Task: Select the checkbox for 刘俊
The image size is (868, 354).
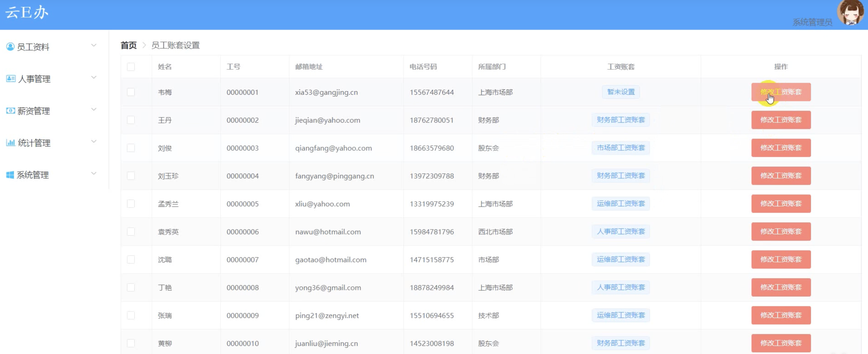Action: (x=131, y=148)
